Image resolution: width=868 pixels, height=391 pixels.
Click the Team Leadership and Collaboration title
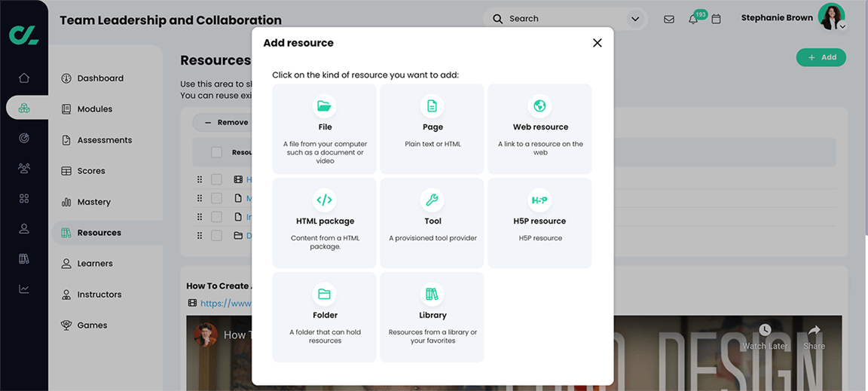170,20
